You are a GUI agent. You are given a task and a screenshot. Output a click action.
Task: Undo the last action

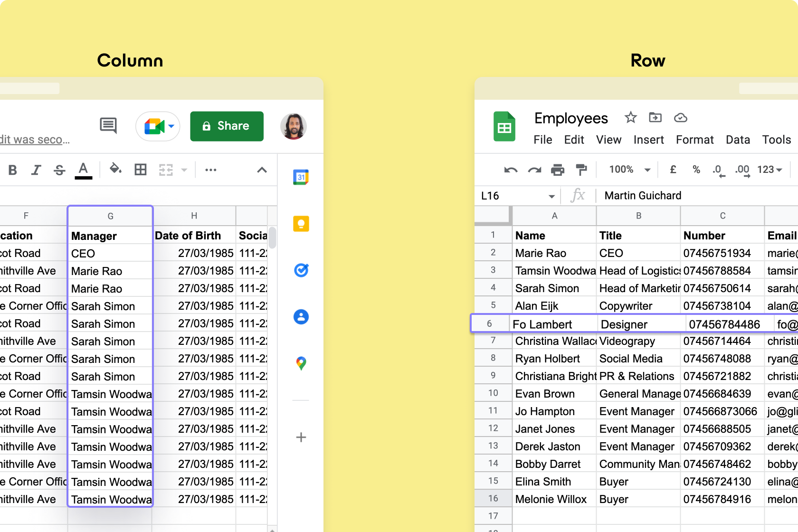pyautogui.click(x=510, y=170)
